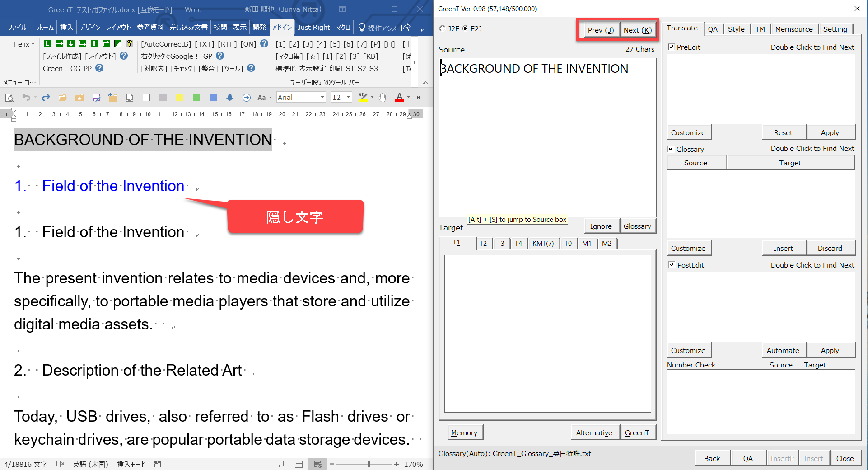Toggle the Glossary checkbox
The image size is (868, 470).
pyautogui.click(x=672, y=149)
